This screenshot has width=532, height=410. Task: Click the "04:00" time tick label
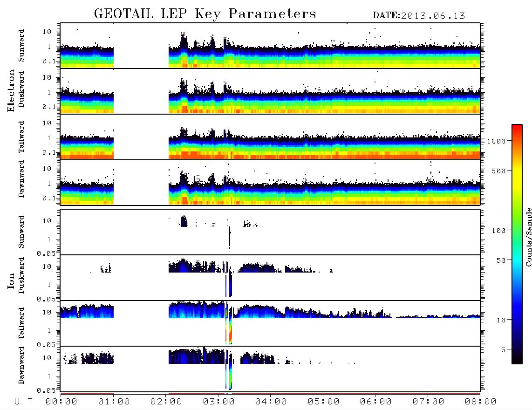[271, 402]
